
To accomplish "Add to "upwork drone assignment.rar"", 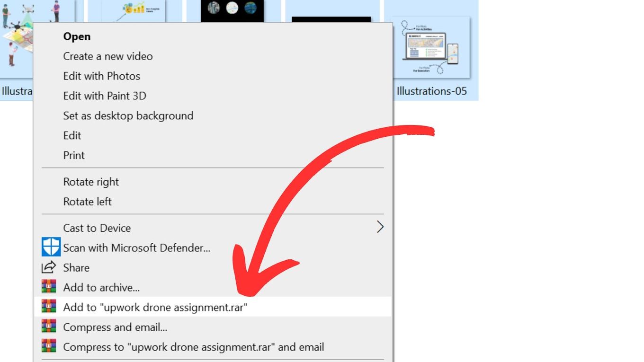I will (213, 307).
